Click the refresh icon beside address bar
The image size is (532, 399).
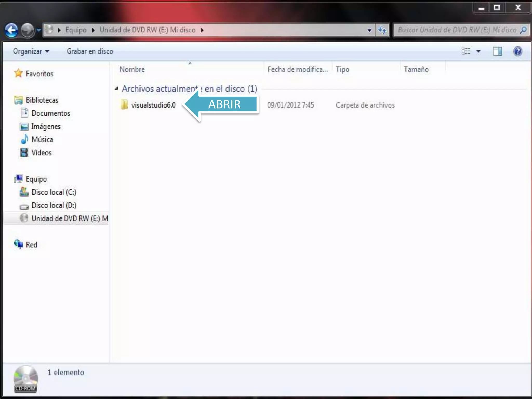[x=382, y=30]
